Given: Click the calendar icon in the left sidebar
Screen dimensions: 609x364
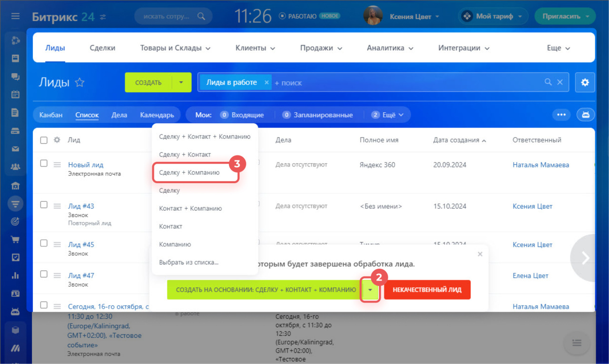Looking at the screenshot, I should 16,94.
